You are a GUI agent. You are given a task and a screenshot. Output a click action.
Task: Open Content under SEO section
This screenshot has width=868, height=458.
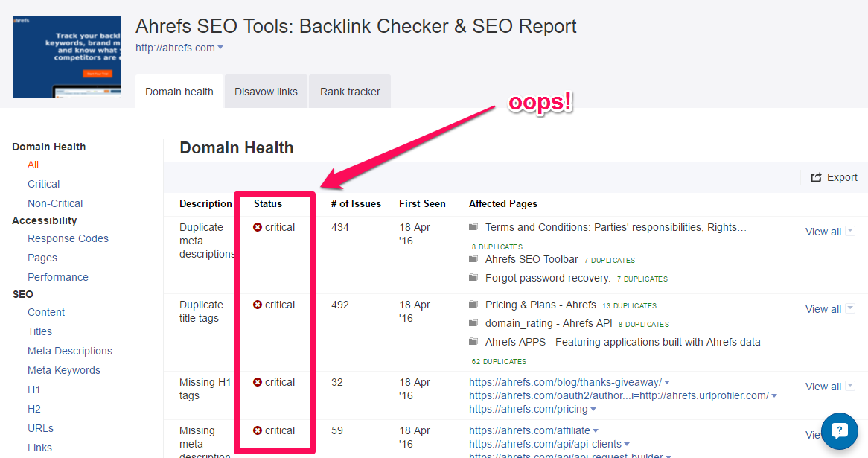coord(46,312)
